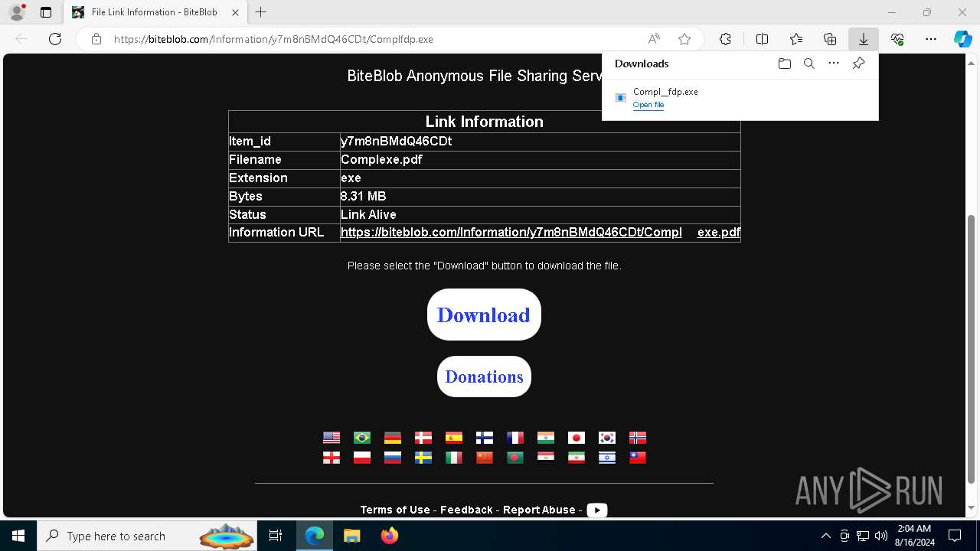Image resolution: width=980 pixels, height=551 pixels.
Task: Open the Feedback link
Action: point(466,510)
